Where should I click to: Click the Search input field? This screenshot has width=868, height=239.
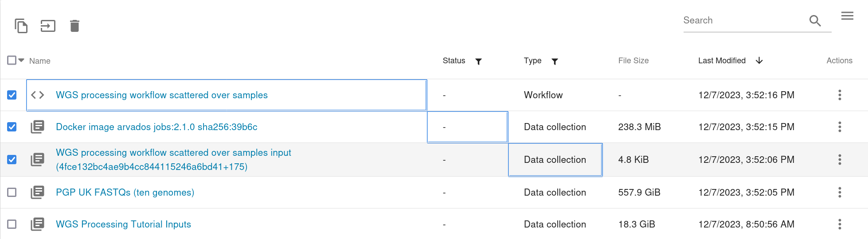click(745, 20)
